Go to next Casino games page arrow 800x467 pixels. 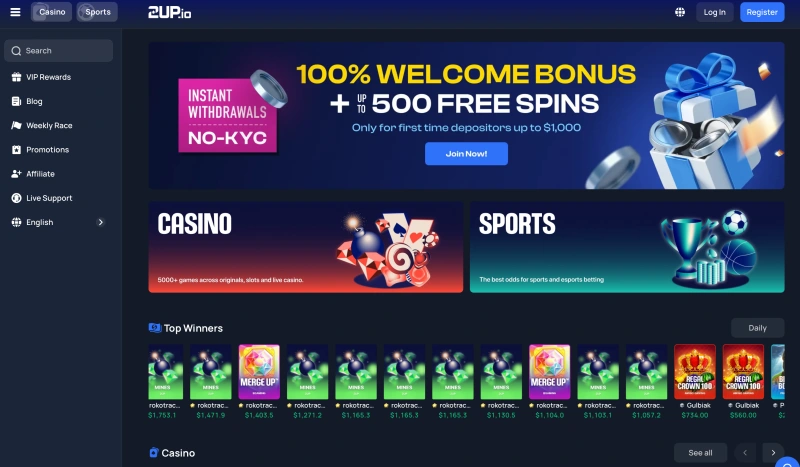click(773, 453)
